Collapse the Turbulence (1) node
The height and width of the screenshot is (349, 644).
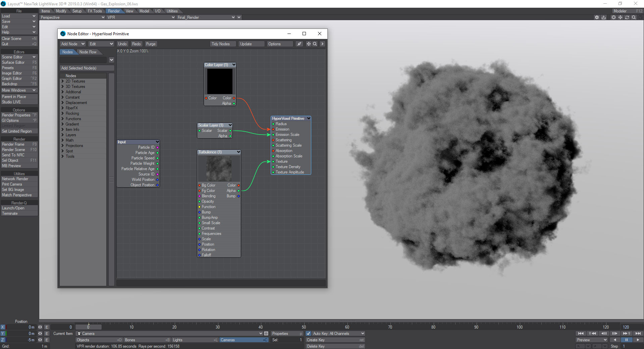[x=238, y=152]
